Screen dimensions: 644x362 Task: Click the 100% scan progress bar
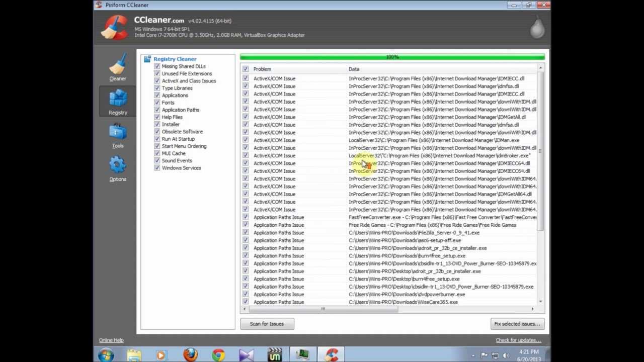392,57
